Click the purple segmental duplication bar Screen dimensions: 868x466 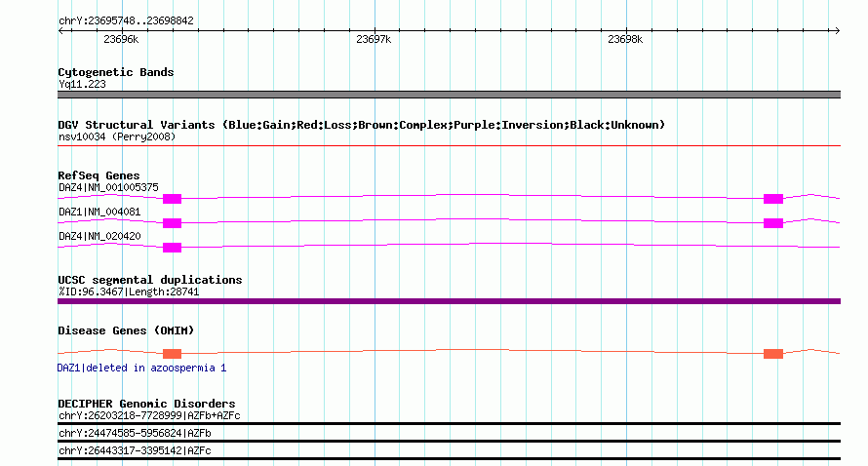coord(449,301)
